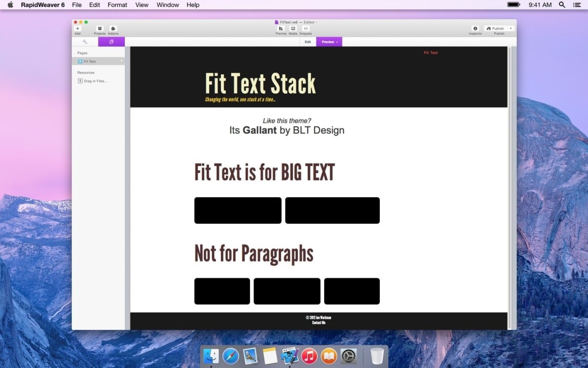The image size is (588, 368).
Task: Switch to Edit mode
Action: (307, 42)
